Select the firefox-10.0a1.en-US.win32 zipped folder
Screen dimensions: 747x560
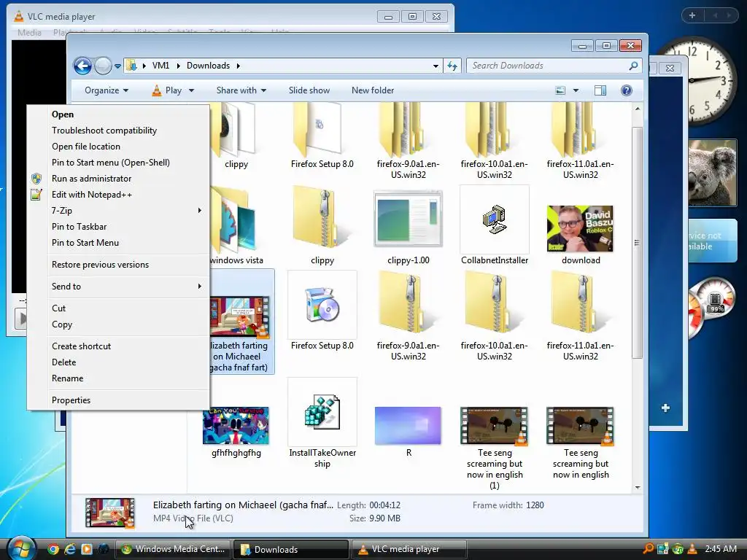pyautogui.click(x=495, y=303)
